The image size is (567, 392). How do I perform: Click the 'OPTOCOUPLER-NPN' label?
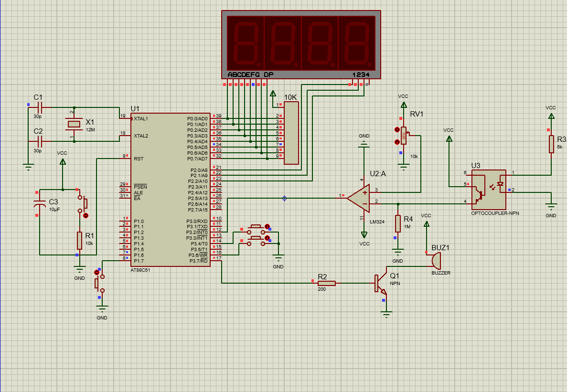tap(495, 213)
